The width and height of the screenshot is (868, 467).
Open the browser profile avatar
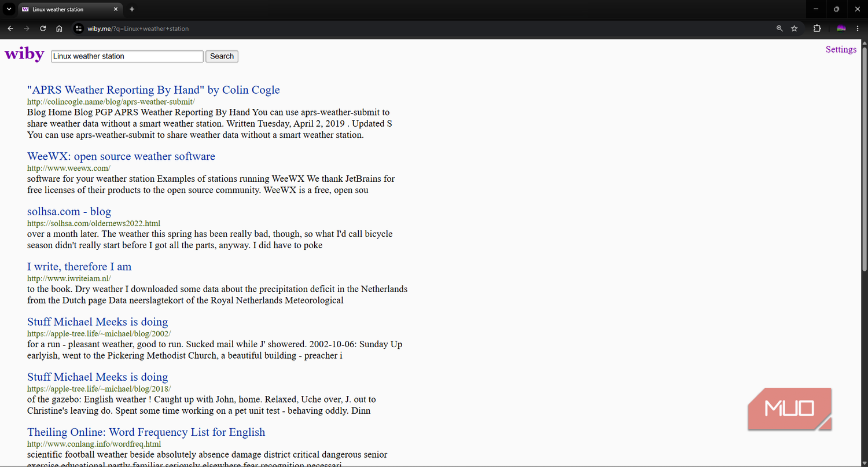[x=841, y=28]
